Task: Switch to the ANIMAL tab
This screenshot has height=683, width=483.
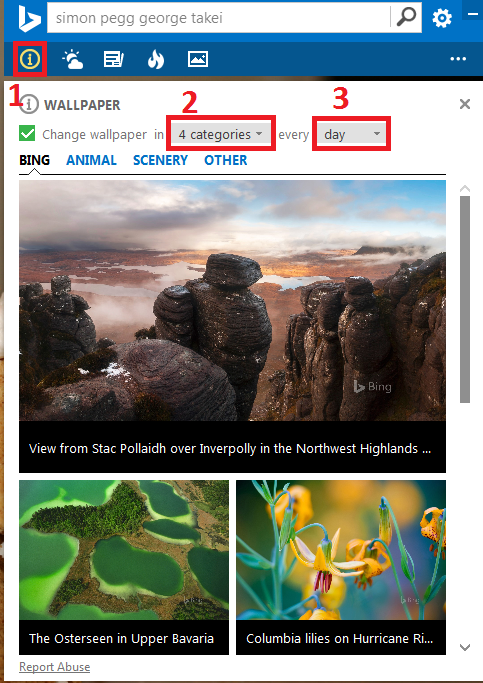Action: (x=91, y=160)
